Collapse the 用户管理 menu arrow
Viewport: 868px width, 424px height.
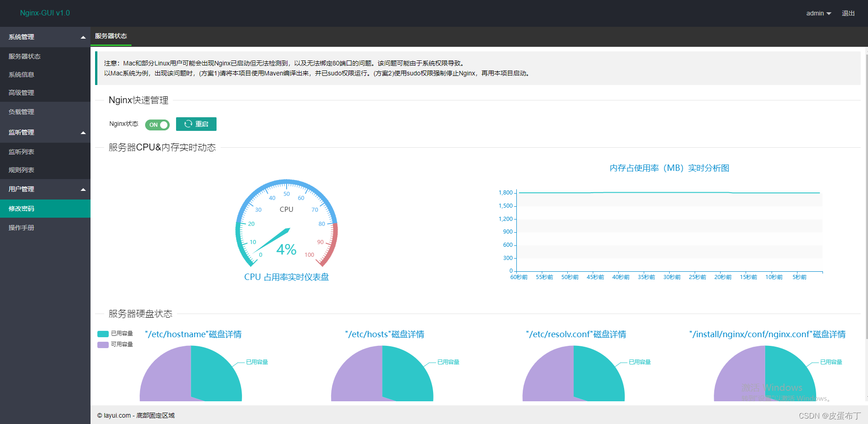pyautogui.click(x=83, y=190)
